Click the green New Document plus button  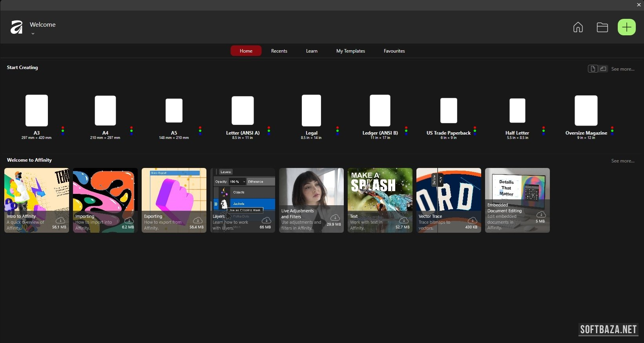(626, 27)
